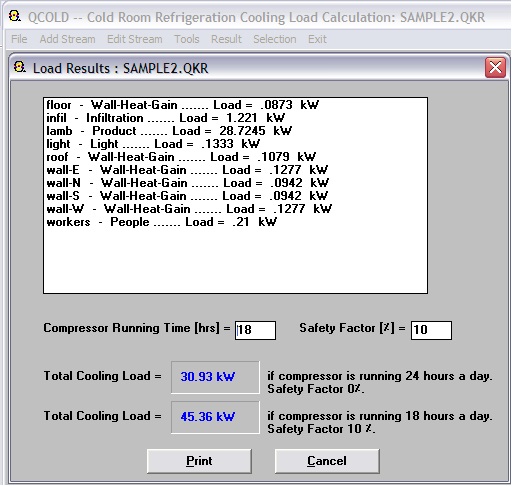Click the Print button
This screenshot has width=512, height=486.
[x=199, y=461]
